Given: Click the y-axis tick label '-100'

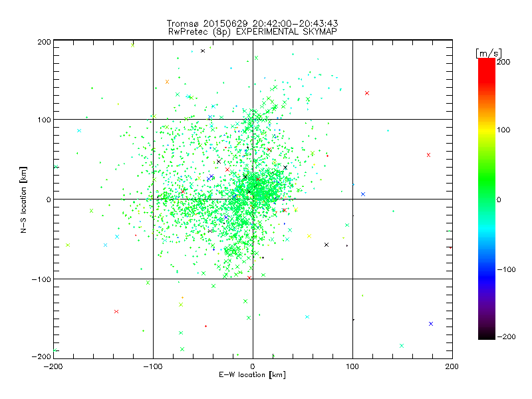Looking at the screenshot, I should click(x=41, y=279).
